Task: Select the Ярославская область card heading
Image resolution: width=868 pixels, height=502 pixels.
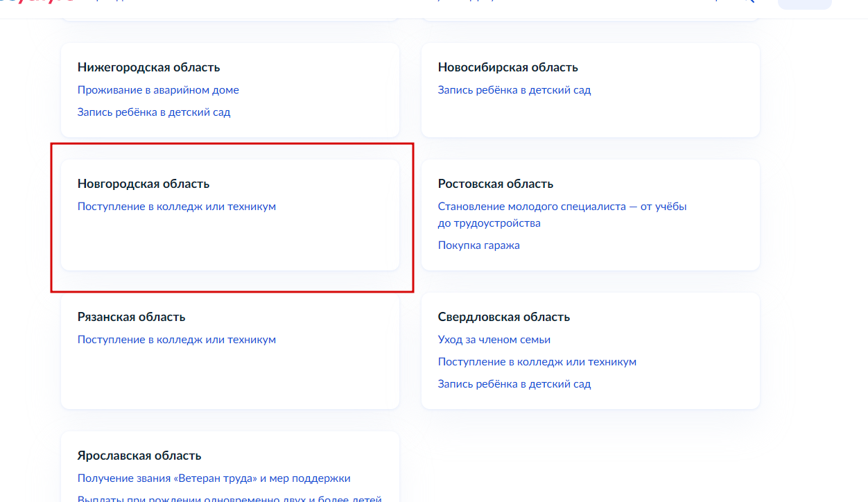Action: tap(139, 456)
